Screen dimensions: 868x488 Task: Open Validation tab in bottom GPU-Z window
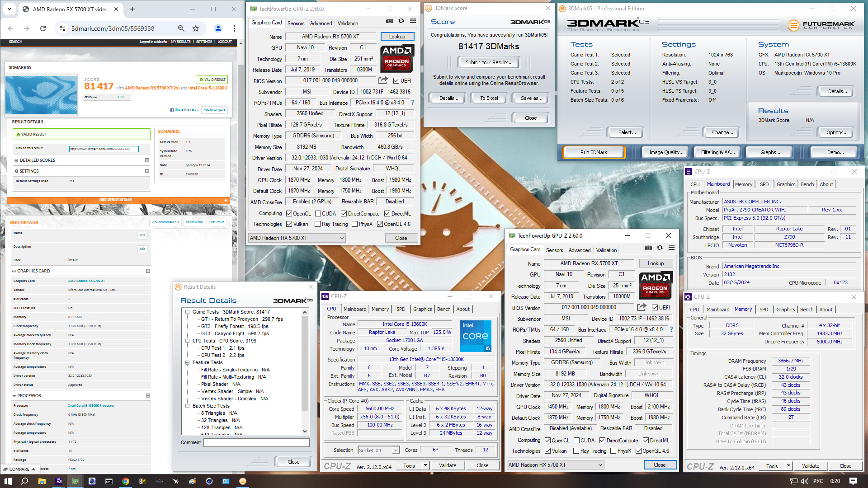(606, 250)
